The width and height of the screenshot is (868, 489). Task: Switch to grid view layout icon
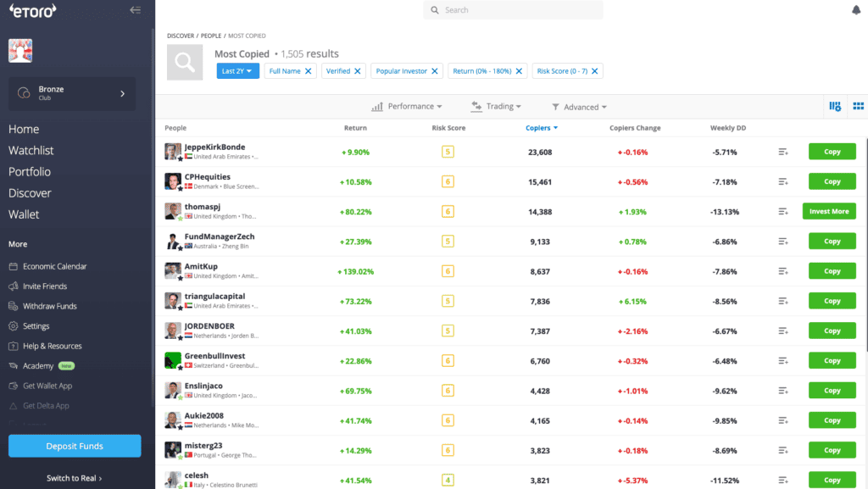(x=858, y=107)
